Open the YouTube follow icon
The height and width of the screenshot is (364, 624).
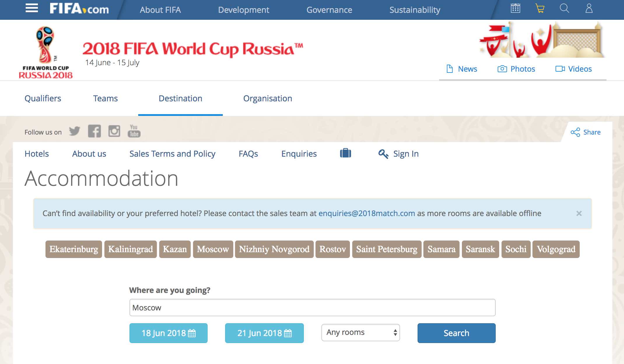134,131
